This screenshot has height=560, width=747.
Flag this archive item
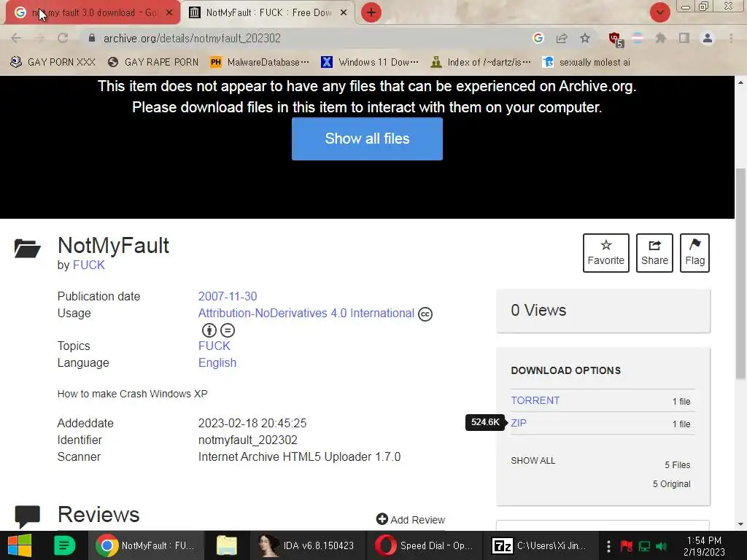pyautogui.click(x=694, y=253)
